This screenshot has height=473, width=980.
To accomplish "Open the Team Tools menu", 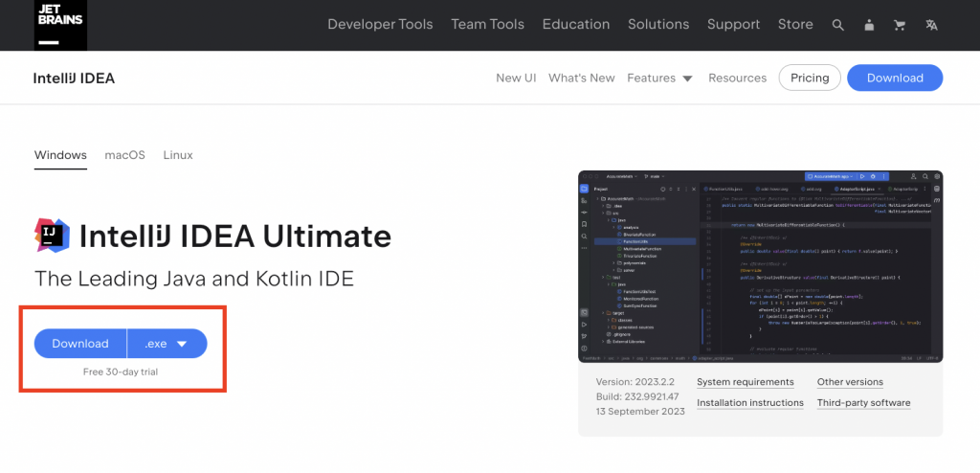I will tap(487, 24).
